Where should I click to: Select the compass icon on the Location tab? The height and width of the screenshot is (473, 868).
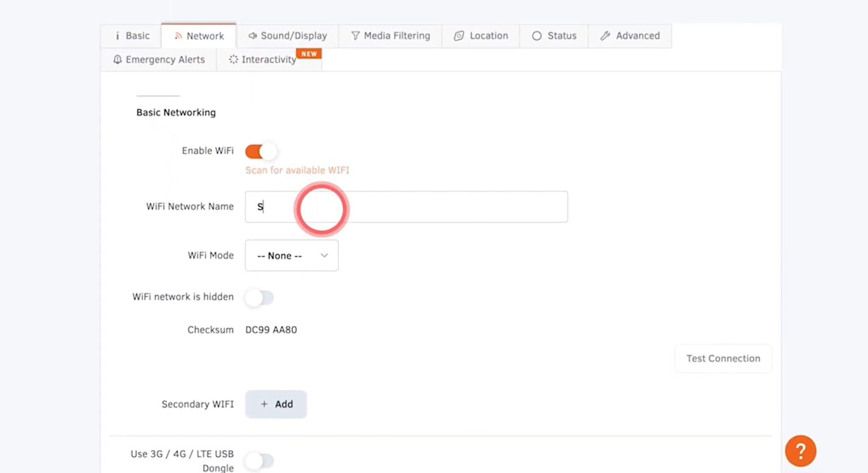(x=458, y=36)
